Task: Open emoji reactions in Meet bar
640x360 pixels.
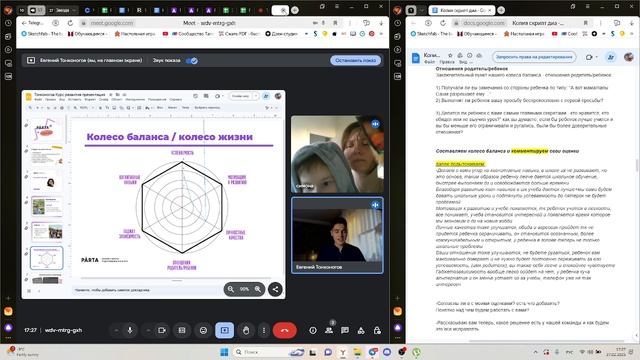Action: click(203, 330)
